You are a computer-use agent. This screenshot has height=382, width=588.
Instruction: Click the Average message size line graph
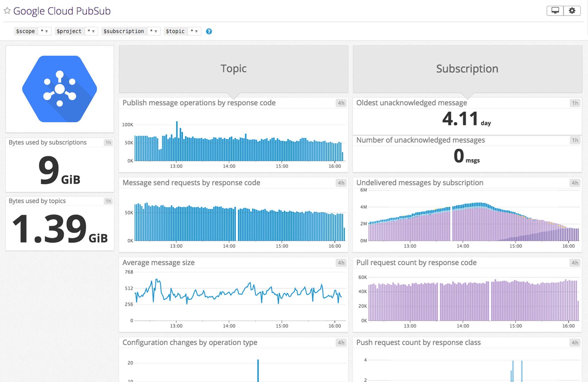tap(238, 292)
